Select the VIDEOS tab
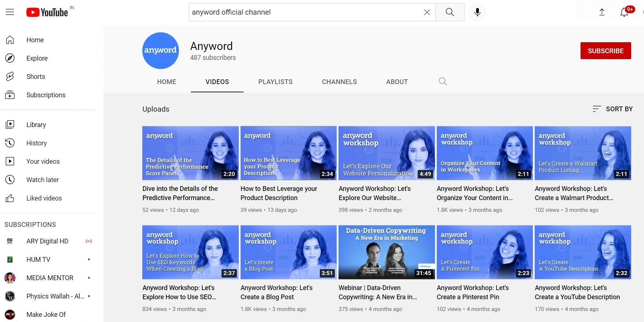This screenshot has width=644, height=322. point(217,82)
